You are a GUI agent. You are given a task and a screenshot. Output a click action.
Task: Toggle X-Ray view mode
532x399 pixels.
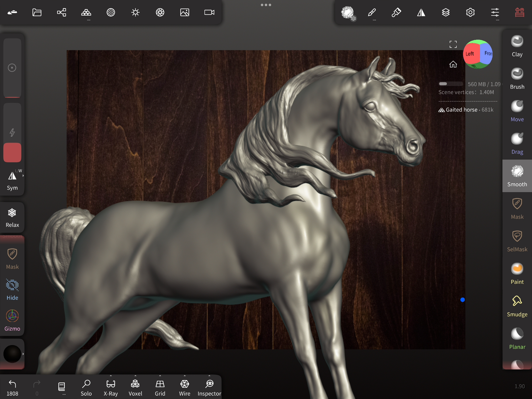(x=111, y=387)
